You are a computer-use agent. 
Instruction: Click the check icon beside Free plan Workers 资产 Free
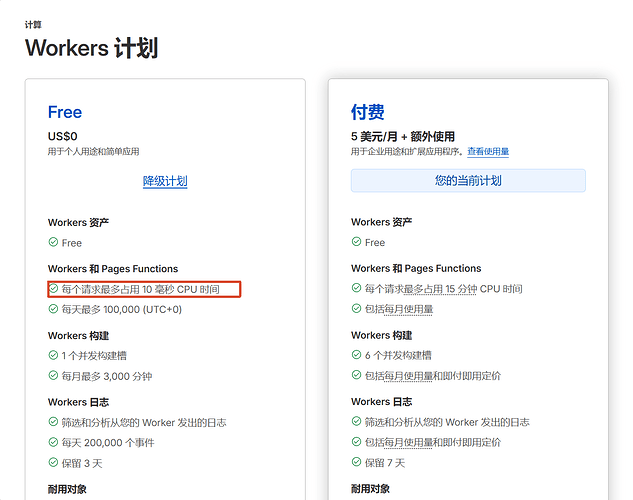click(x=53, y=242)
